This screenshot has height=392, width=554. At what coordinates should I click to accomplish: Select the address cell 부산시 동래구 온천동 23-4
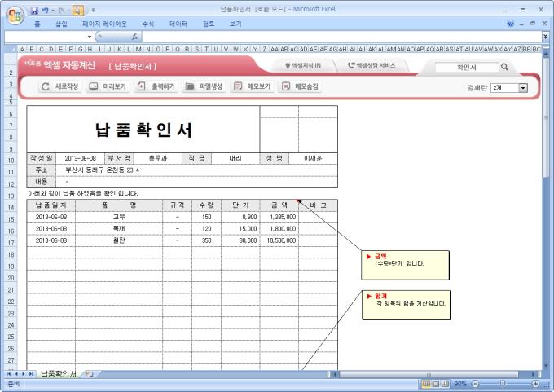coord(196,170)
